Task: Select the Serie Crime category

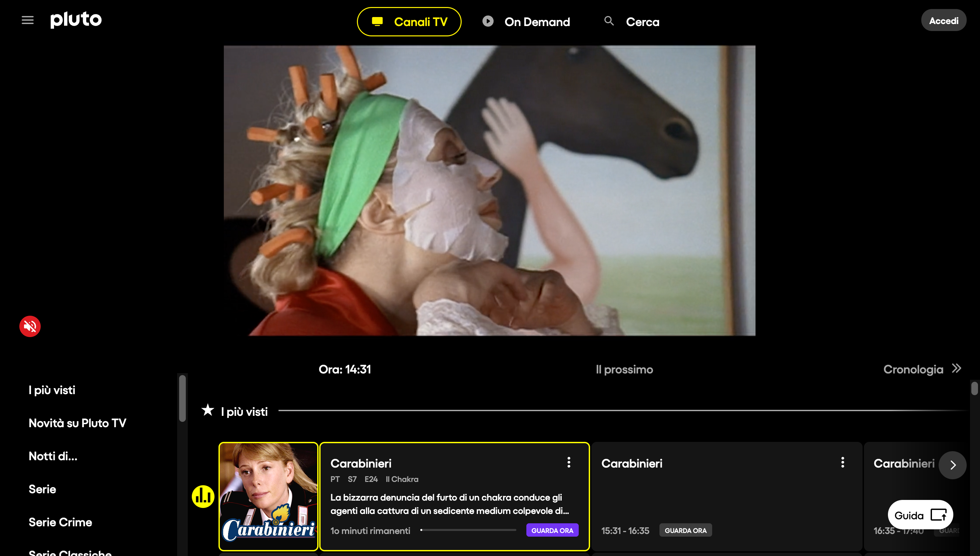Action: click(x=60, y=522)
